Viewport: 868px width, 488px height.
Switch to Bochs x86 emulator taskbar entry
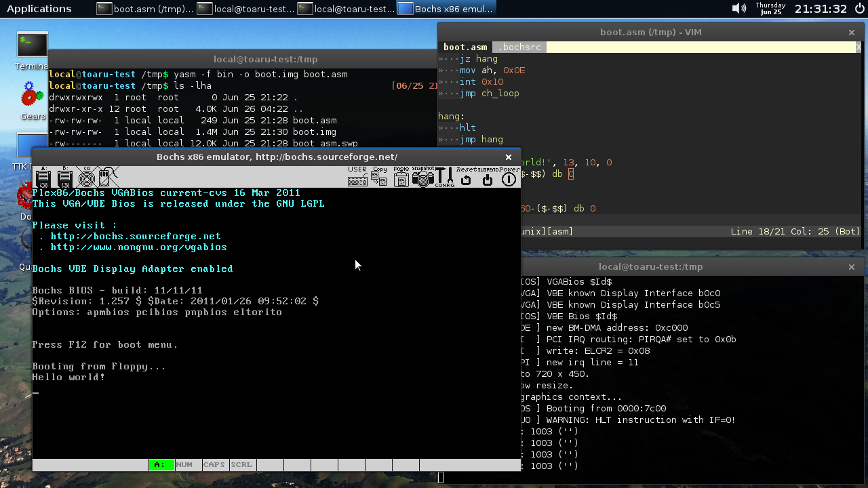(x=446, y=9)
